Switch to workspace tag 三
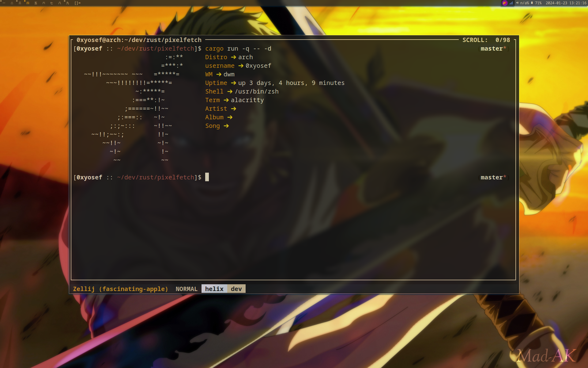Image resolution: width=588 pixels, height=368 pixels. pos(20,3)
